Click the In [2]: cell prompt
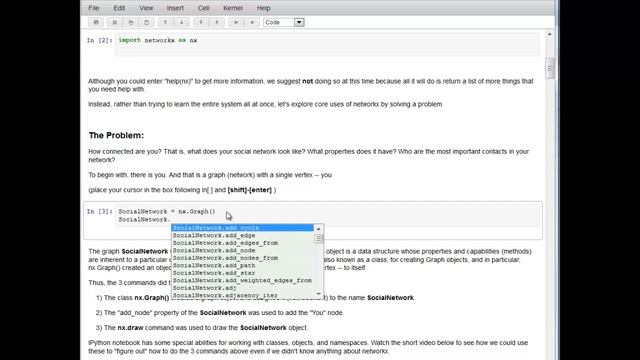 click(x=99, y=40)
